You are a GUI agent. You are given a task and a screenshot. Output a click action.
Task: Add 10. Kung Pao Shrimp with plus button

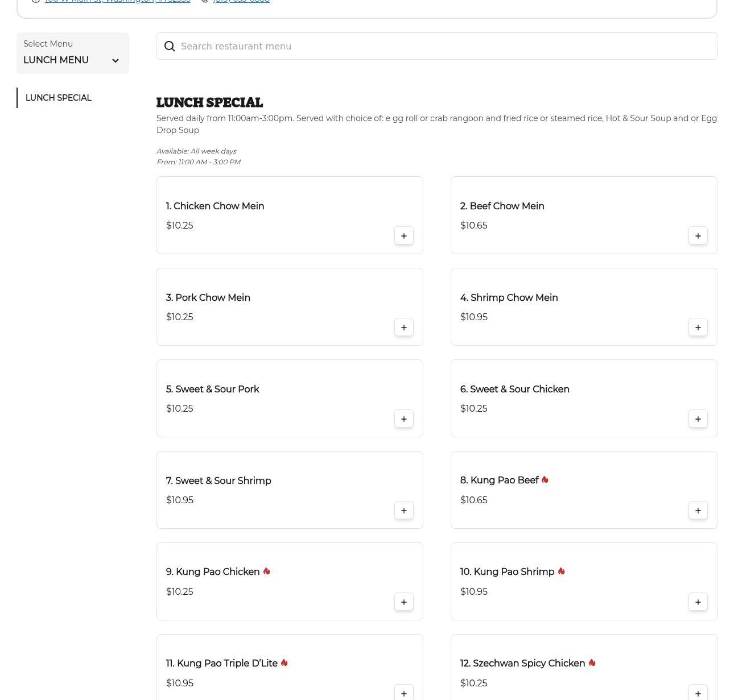pyautogui.click(x=698, y=602)
